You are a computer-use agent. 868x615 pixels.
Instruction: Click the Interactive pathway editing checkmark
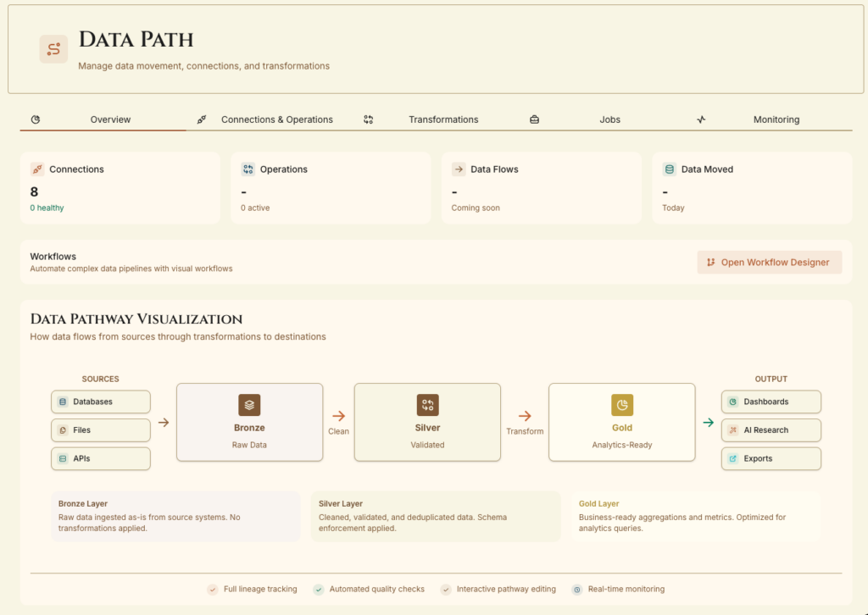[x=446, y=589]
